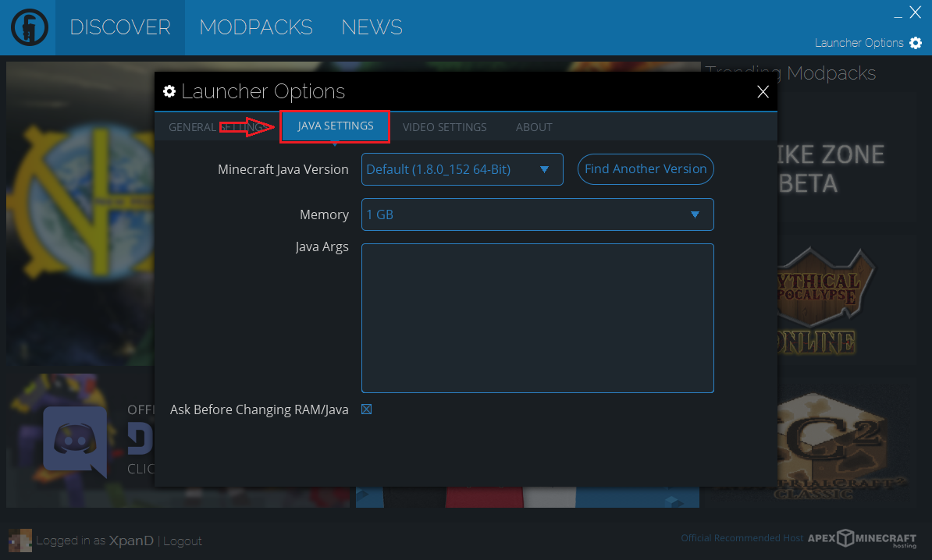Toggle Ask Before Changing RAM/Java checkbox
This screenshot has width=932, height=560.
[x=367, y=409]
